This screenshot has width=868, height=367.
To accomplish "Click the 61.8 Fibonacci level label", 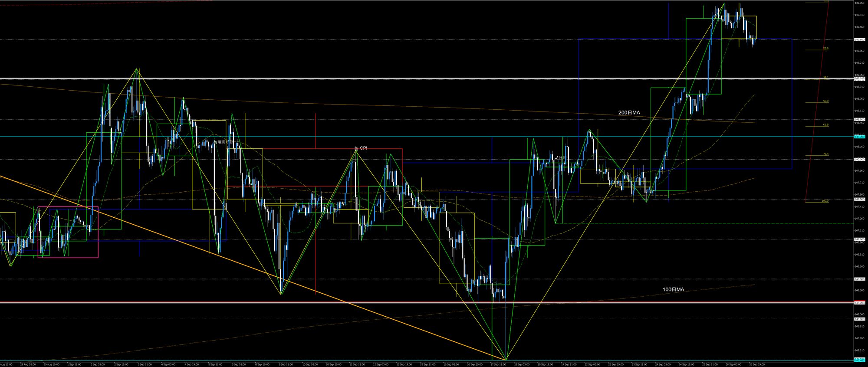I will click(825, 125).
